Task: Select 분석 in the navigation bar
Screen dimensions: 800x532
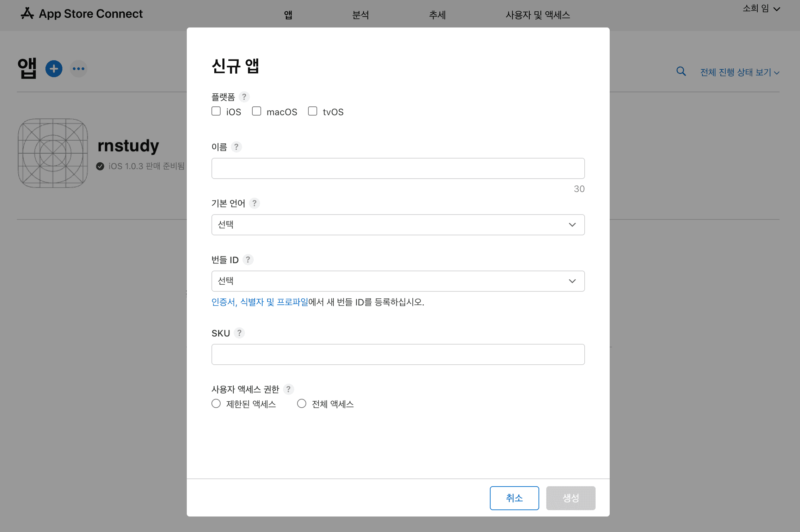Action: tap(361, 15)
